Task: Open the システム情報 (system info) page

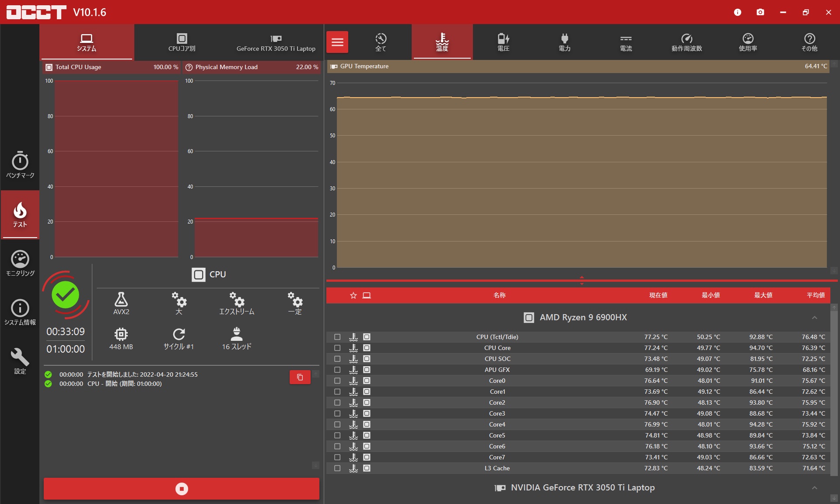Action: point(20,312)
